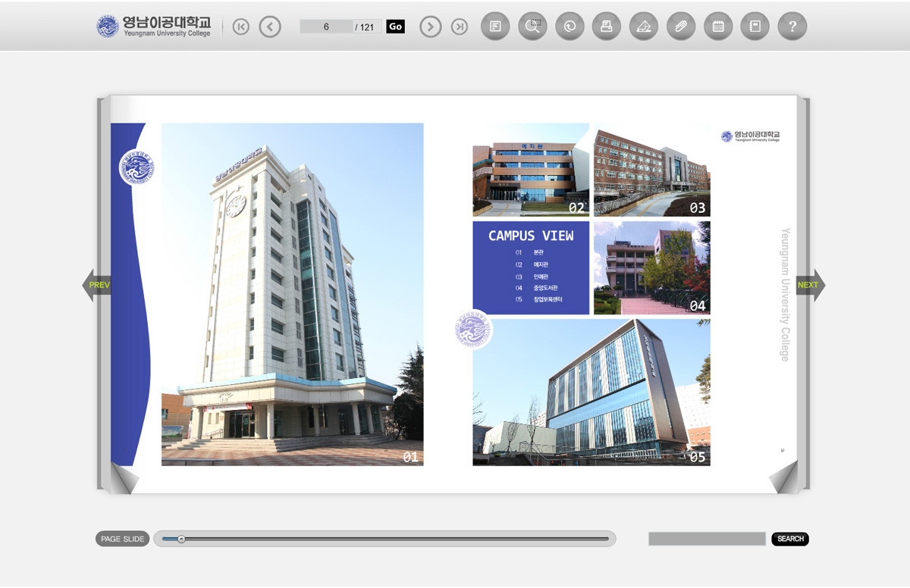
Task: Click the auto-flip rotate icon
Action: pyautogui.click(x=570, y=27)
